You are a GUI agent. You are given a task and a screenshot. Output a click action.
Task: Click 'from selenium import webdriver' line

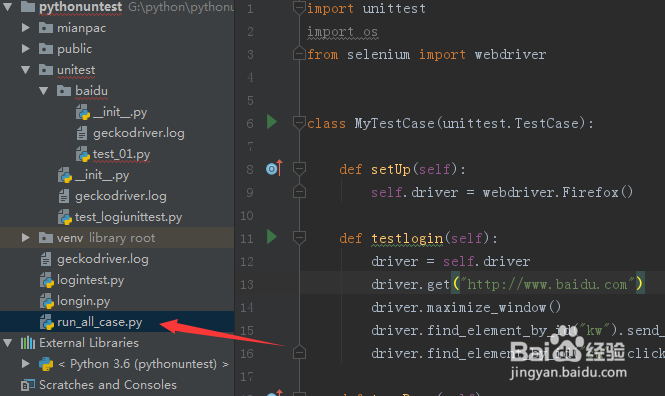pyautogui.click(x=427, y=54)
